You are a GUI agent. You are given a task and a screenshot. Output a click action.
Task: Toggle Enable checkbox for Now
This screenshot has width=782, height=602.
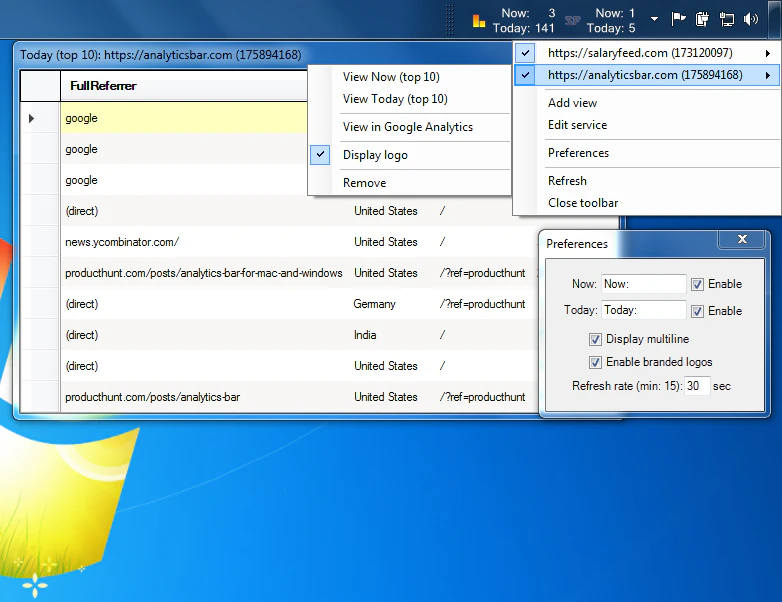[697, 284]
